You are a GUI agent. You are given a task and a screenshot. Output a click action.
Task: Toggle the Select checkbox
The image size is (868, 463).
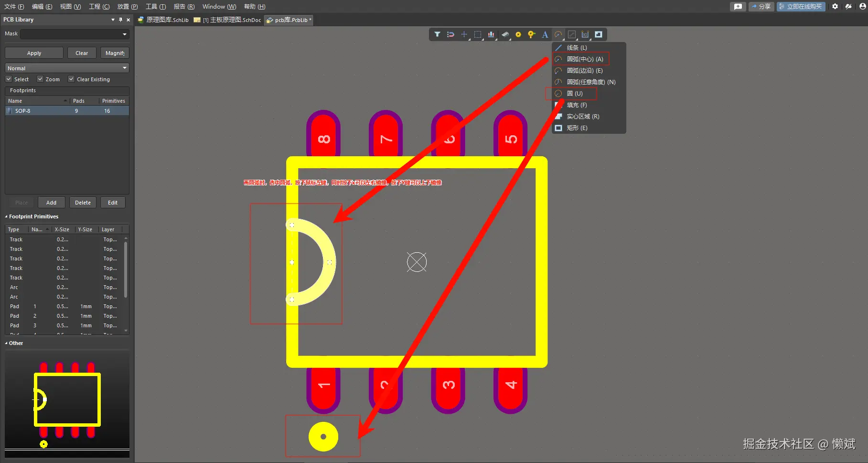[9, 79]
